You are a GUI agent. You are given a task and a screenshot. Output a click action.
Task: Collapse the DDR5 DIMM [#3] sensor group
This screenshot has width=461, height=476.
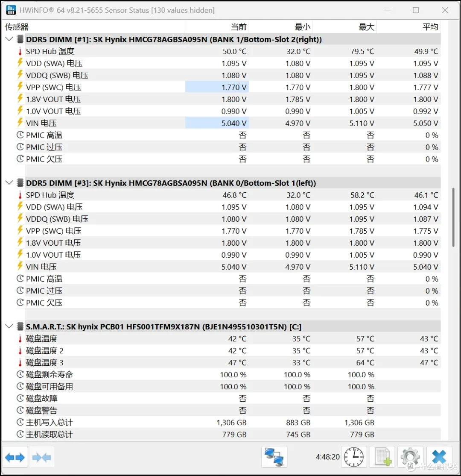pyautogui.click(x=9, y=183)
